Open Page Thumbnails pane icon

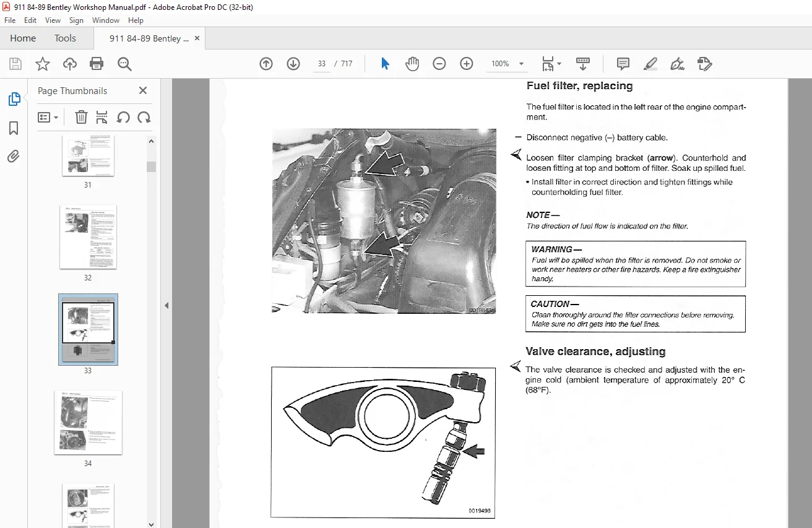[x=14, y=99]
